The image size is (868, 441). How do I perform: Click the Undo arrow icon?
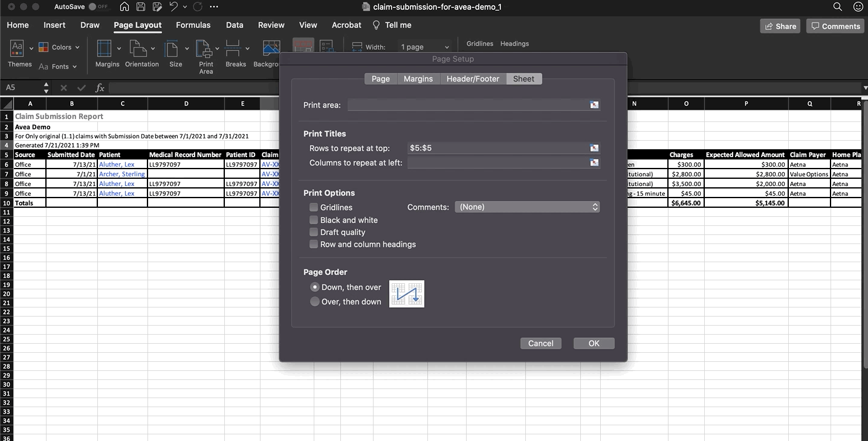[x=173, y=7]
